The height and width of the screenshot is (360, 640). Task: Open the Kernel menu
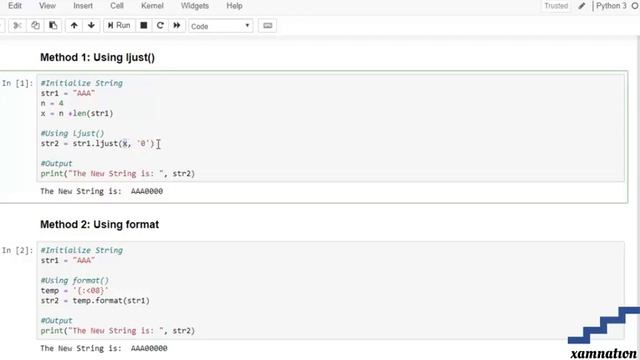click(x=152, y=6)
